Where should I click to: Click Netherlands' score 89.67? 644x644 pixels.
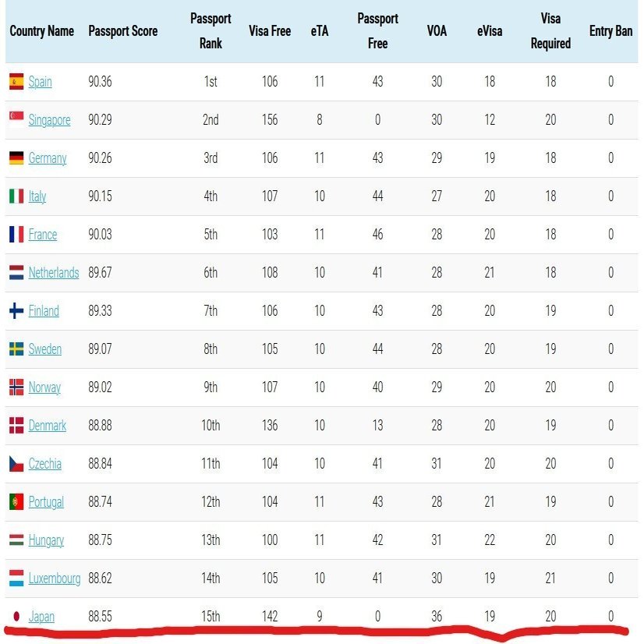[x=100, y=272]
